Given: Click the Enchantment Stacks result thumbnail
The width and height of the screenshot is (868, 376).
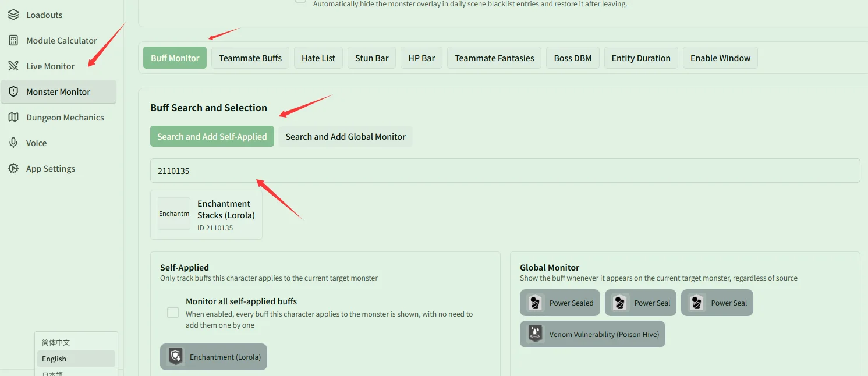Looking at the screenshot, I should point(174,214).
